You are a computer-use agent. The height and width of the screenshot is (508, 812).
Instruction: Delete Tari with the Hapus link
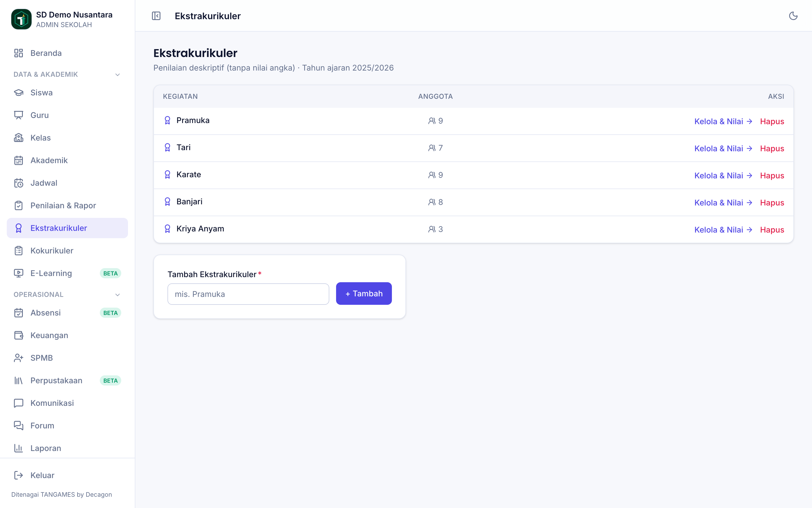[772, 148]
